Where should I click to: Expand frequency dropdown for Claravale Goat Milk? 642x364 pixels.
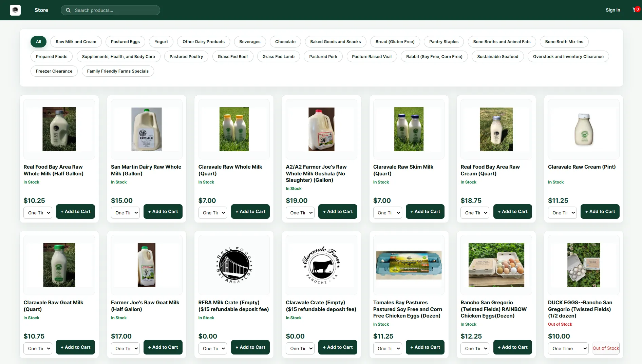pyautogui.click(x=38, y=348)
